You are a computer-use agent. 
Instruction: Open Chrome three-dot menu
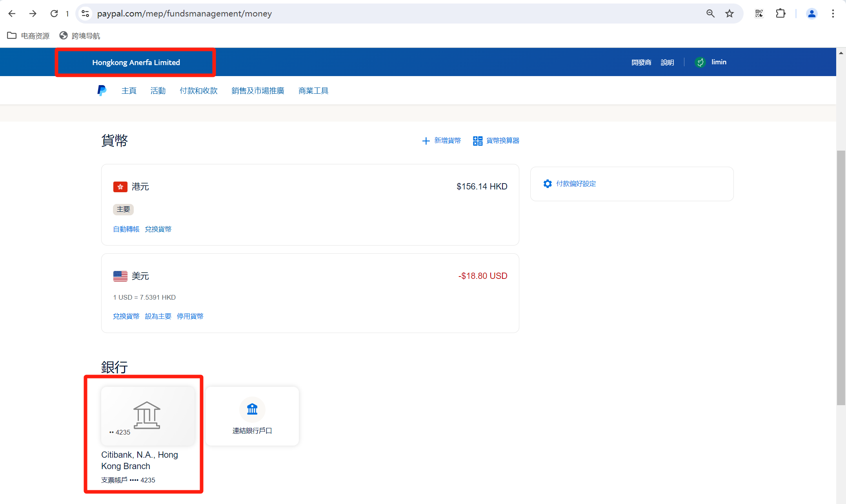click(x=833, y=14)
